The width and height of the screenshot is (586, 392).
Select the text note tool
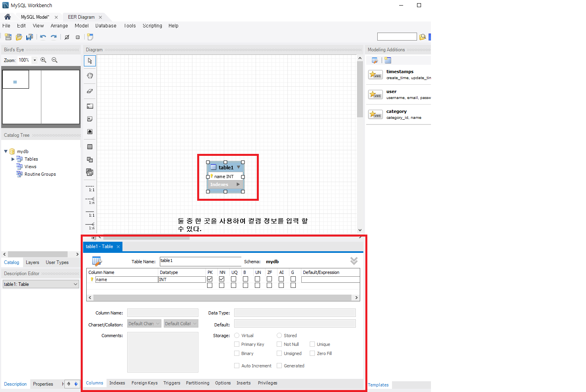[x=90, y=119]
